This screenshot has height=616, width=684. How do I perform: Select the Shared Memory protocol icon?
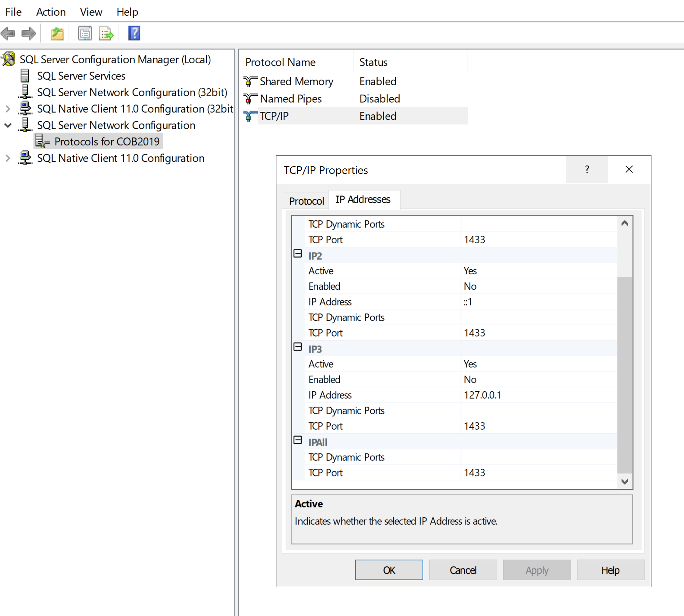coord(250,81)
